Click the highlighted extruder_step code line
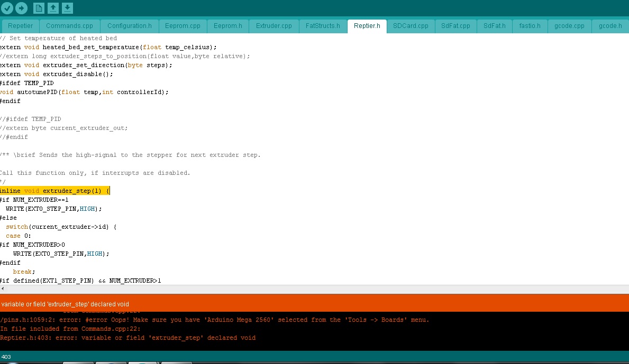 coord(54,191)
